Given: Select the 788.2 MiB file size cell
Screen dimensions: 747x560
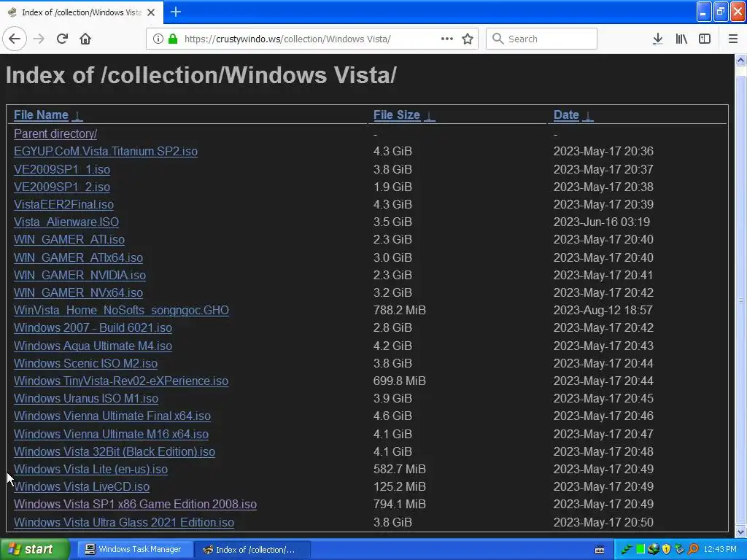Looking at the screenshot, I should (400, 311).
